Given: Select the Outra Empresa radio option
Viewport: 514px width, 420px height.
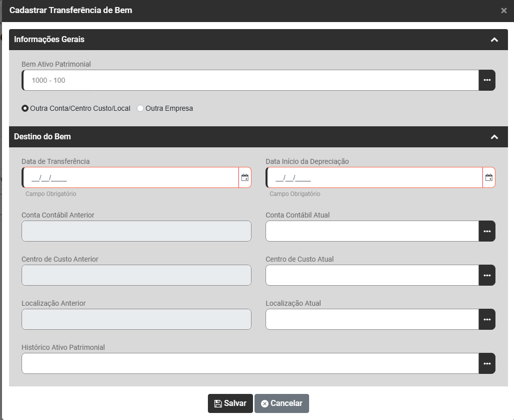Looking at the screenshot, I should pos(140,108).
